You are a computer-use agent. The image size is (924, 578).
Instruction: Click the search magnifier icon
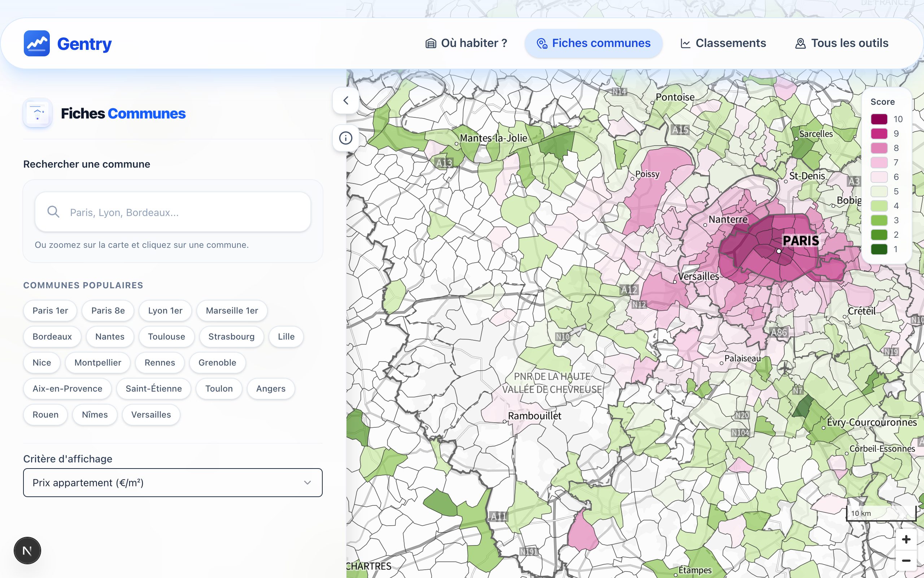[53, 212]
